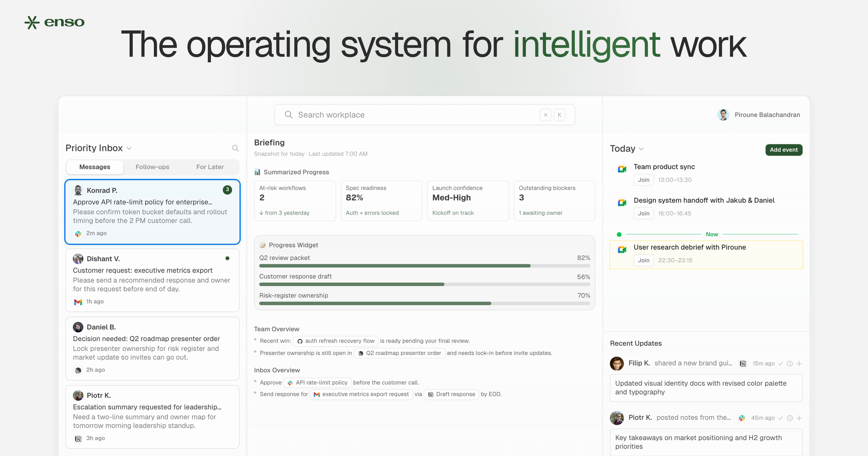Viewport: 868px width, 456px height.
Task: Open auth refresh recovery flow link
Action: tap(336, 341)
